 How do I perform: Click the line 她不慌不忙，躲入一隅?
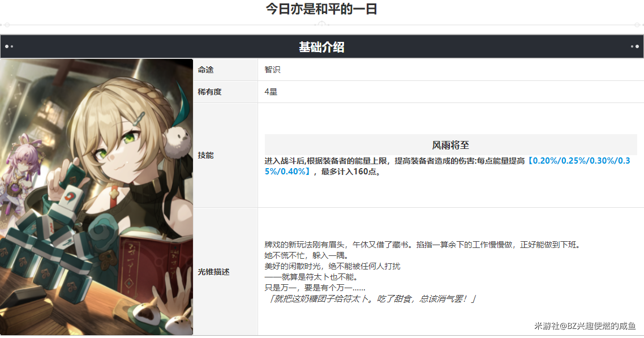tap(307, 255)
